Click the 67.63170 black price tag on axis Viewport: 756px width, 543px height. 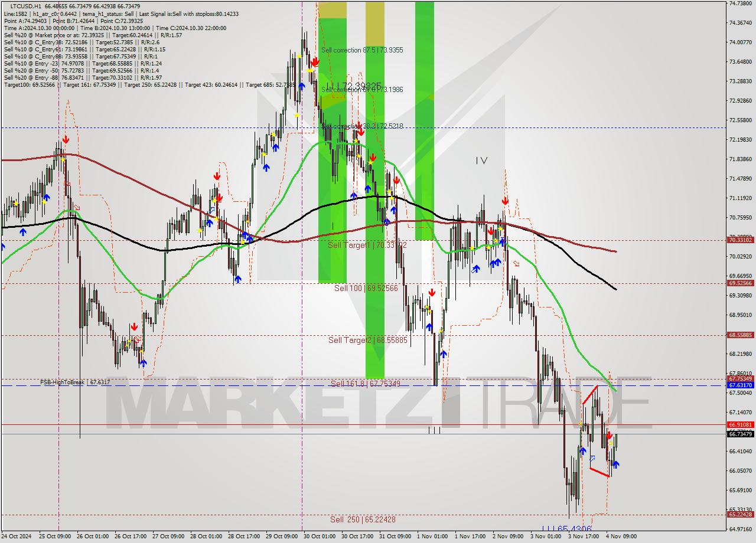pyautogui.click(x=740, y=385)
